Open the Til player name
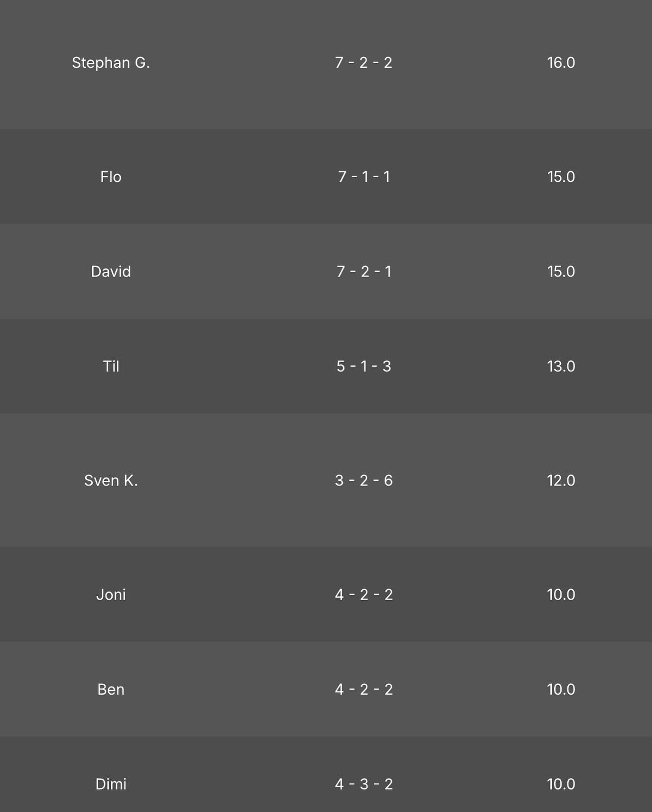 tap(111, 366)
